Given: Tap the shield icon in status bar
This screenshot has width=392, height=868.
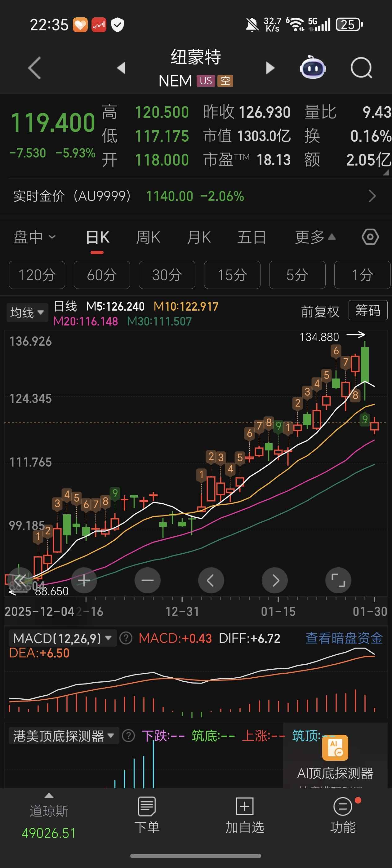Looking at the screenshot, I should pyautogui.click(x=118, y=24).
